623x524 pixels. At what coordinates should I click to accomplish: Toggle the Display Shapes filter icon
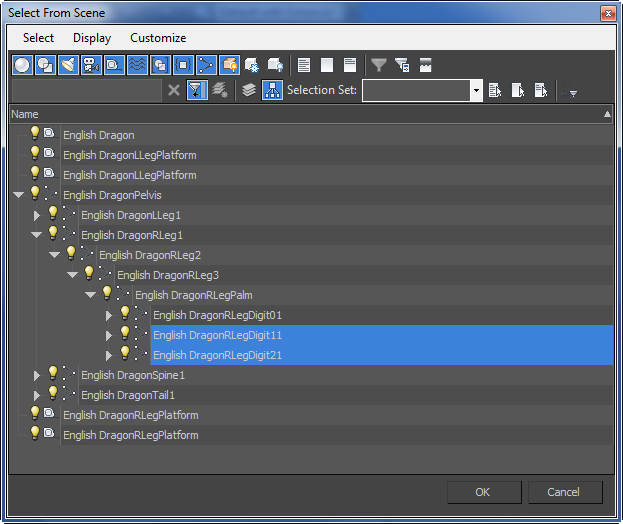coord(45,65)
